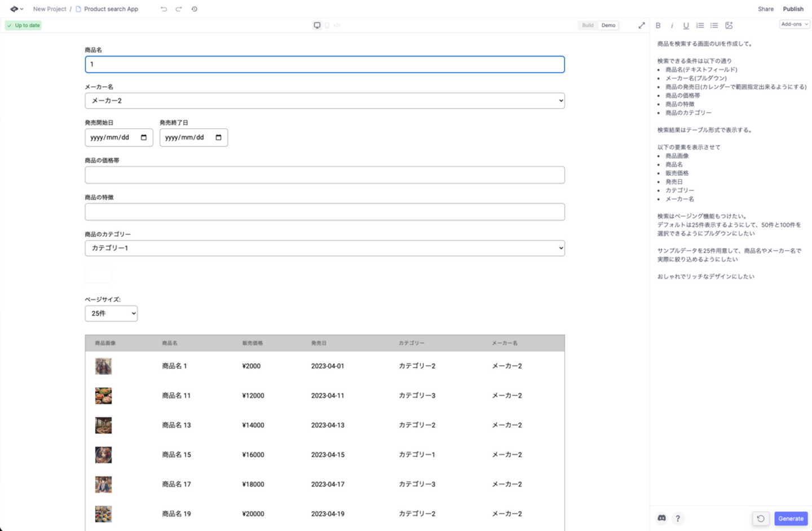This screenshot has width=812, height=531.
Task: Toggle bold formatting in the editor
Action: [x=658, y=25]
